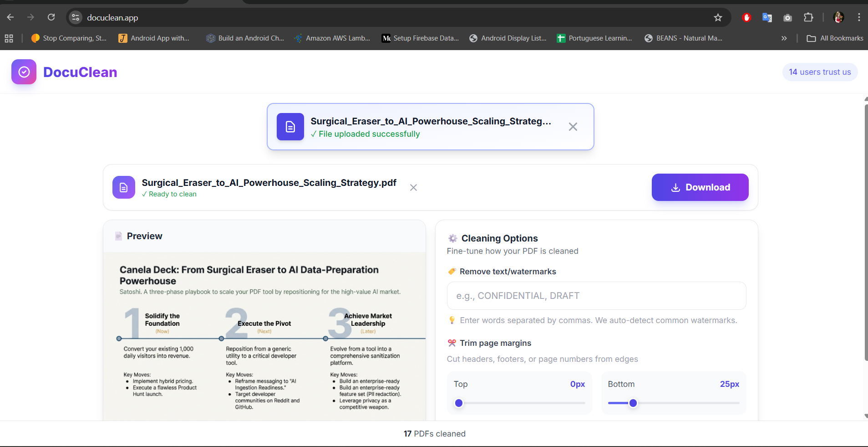The width and height of the screenshot is (868, 447).
Task: Open the All Bookmarks folder
Action: point(835,38)
